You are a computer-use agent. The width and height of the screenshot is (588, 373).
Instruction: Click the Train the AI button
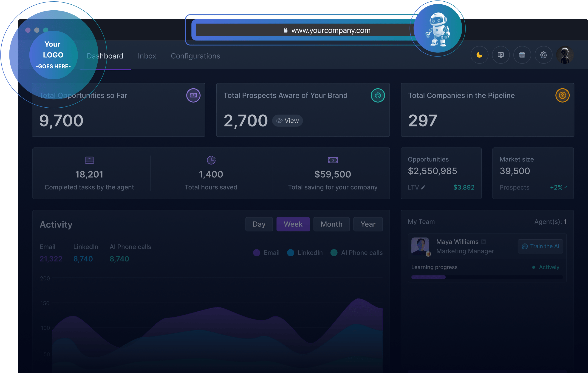pyautogui.click(x=540, y=246)
